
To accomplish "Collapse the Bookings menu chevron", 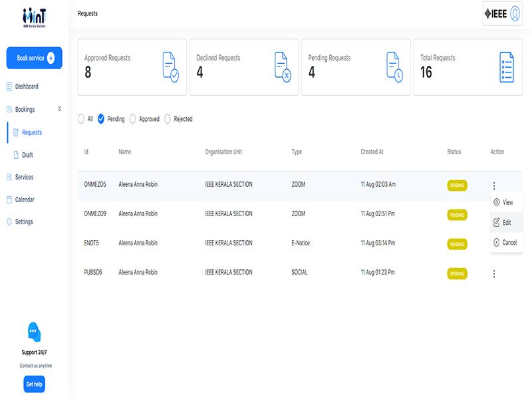I will point(59,108).
